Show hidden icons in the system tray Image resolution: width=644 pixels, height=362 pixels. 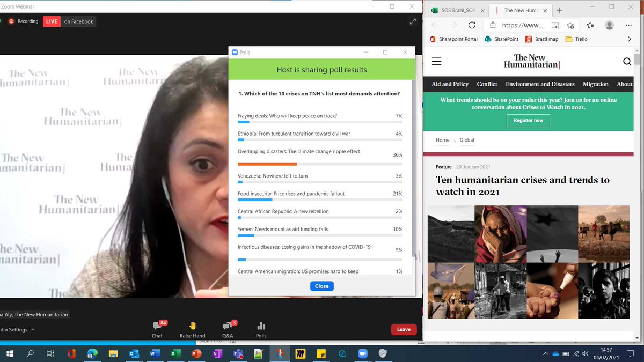545,353
